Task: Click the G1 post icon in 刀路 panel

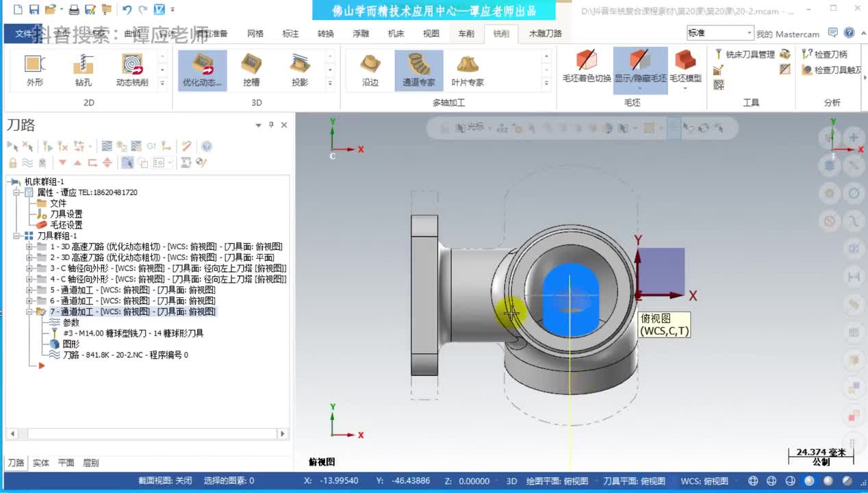Action: click(151, 146)
